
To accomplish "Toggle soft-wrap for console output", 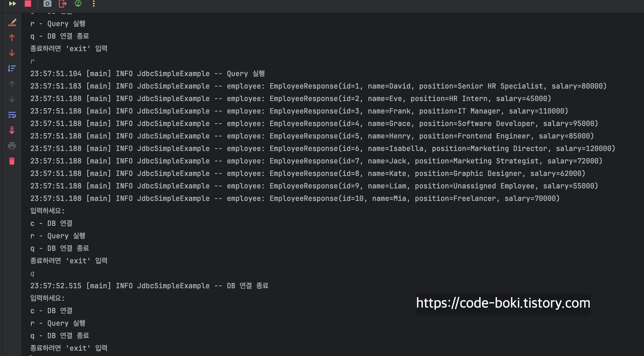I will [x=12, y=115].
